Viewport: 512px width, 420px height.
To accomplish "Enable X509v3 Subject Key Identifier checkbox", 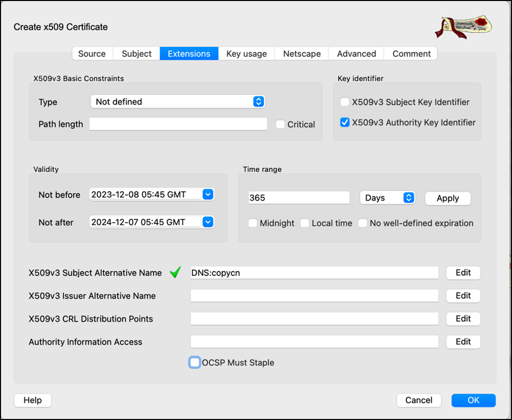I will coord(345,102).
